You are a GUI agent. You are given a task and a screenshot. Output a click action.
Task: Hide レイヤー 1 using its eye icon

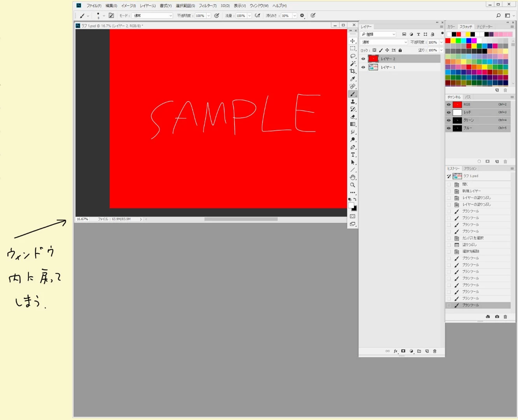(x=363, y=67)
